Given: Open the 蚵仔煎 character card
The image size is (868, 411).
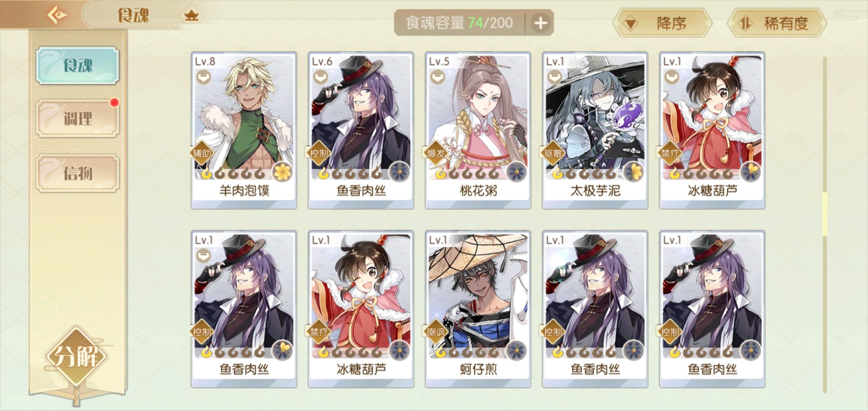Looking at the screenshot, I should tap(478, 309).
